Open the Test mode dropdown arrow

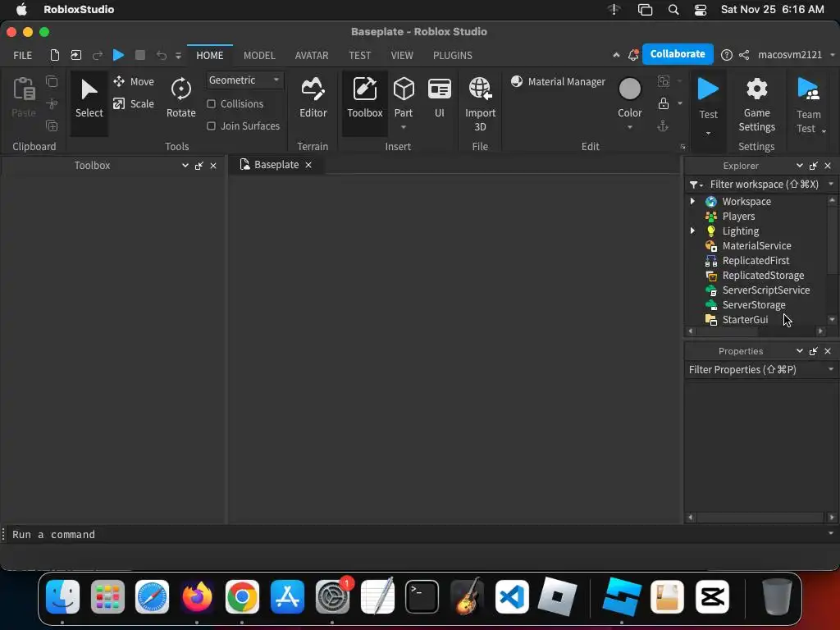(x=708, y=133)
